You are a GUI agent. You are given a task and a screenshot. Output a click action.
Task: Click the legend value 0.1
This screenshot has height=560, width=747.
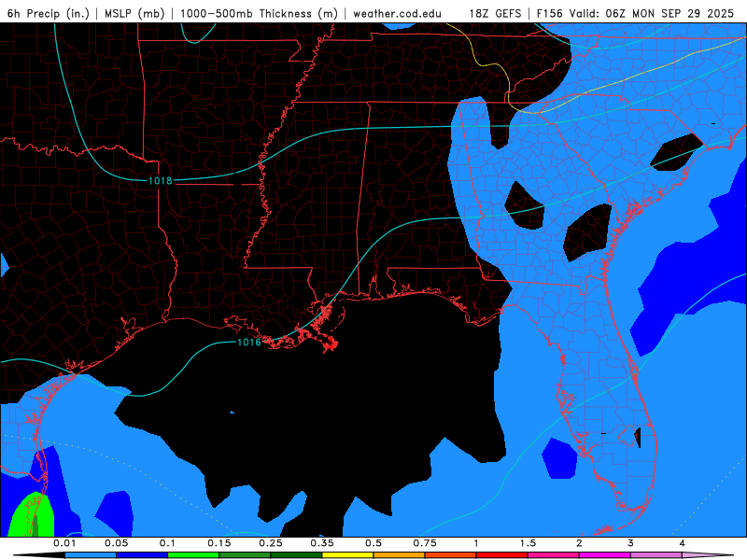pyautogui.click(x=167, y=543)
